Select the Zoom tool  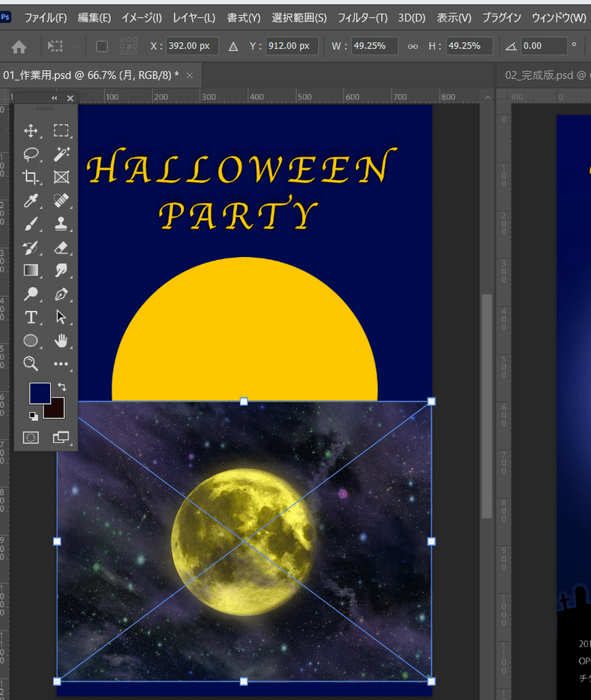pyautogui.click(x=30, y=364)
